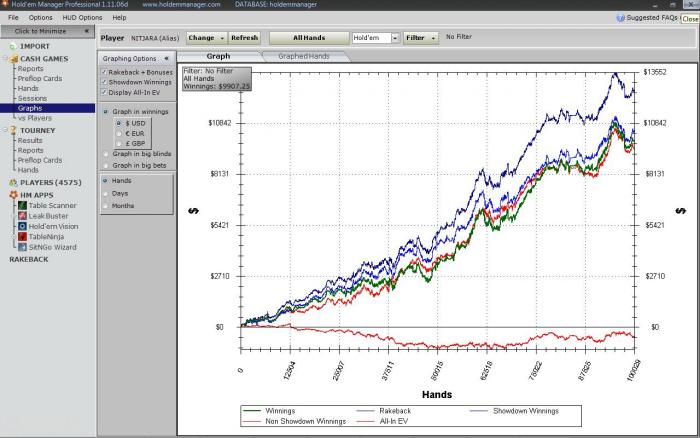Click the Import icon in sidebar

pos(13,46)
